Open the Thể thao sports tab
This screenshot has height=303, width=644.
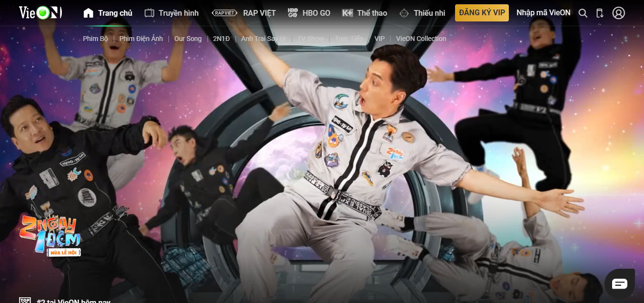pyautogui.click(x=365, y=13)
